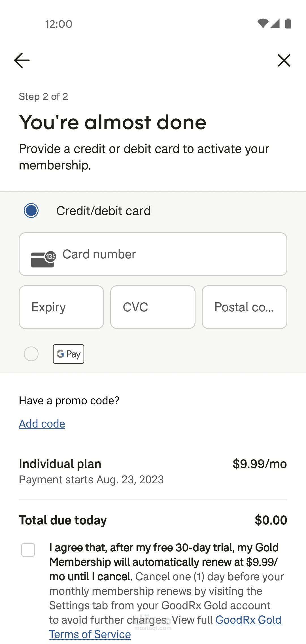This screenshot has width=306, height=644.
Task: Tap the Credit/debit card label
Action: pyautogui.click(x=103, y=211)
